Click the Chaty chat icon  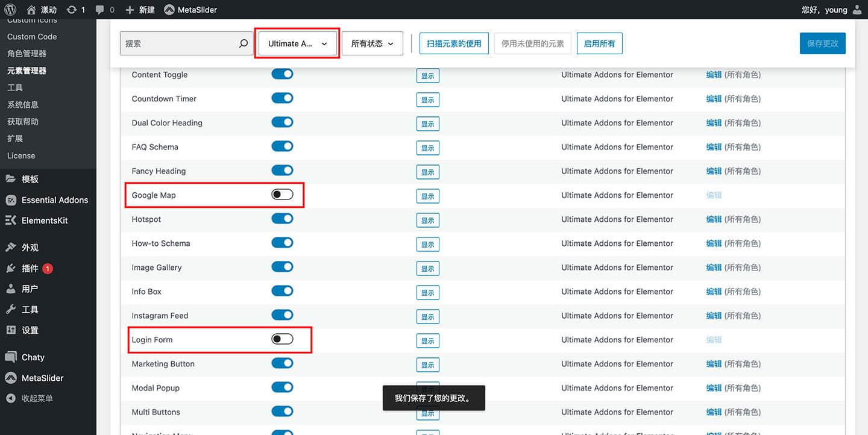coord(11,357)
